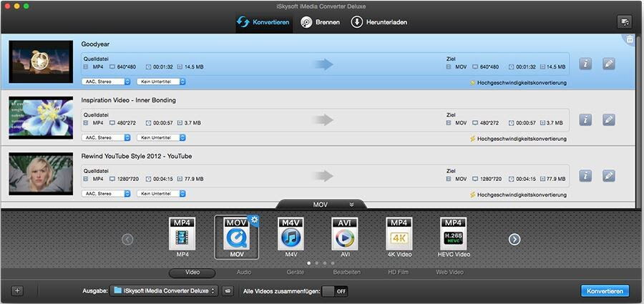
Task: Go to previous formats with left arrow
Action: click(128, 239)
